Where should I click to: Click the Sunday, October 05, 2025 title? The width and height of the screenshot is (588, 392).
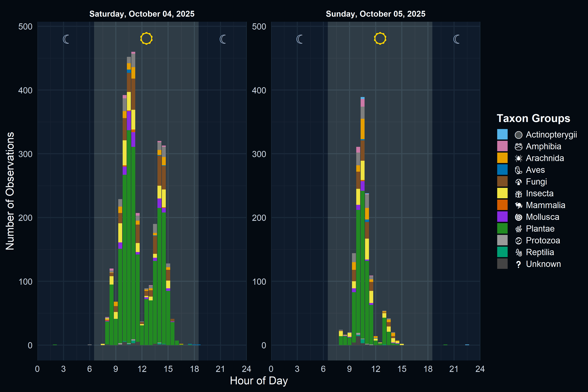pos(376,14)
